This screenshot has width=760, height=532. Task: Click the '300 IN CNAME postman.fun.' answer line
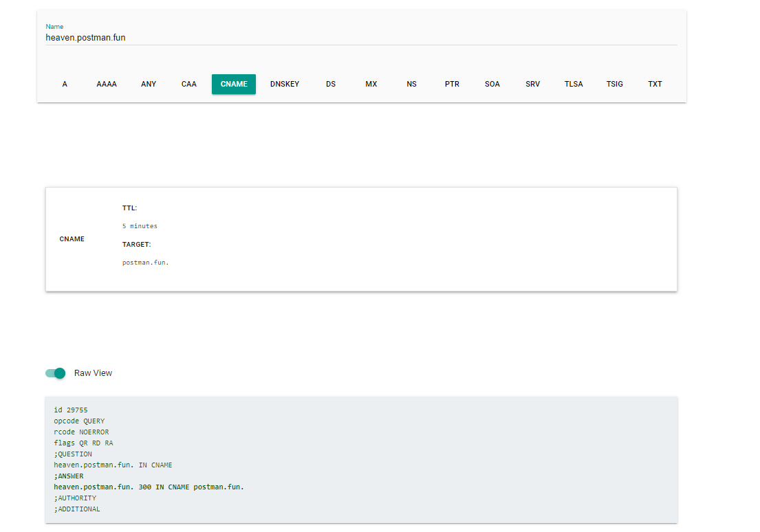tap(149, 487)
